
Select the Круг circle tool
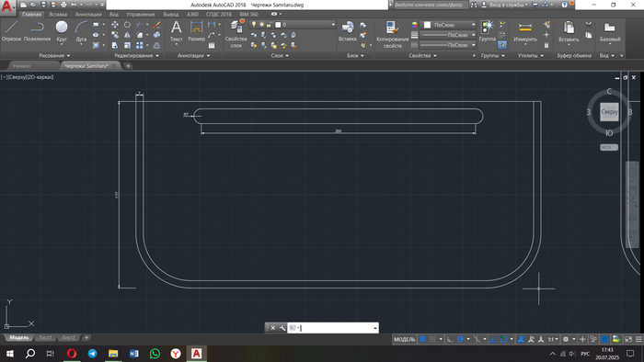[x=62, y=31]
